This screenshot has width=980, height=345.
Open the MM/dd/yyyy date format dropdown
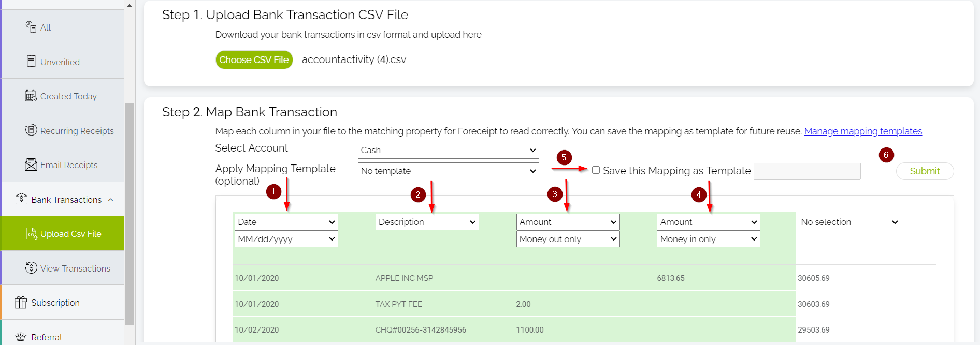(286, 239)
